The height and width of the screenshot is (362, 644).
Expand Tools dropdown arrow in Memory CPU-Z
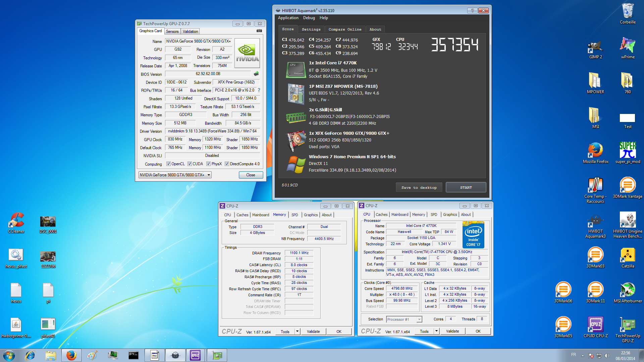[x=297, y=331]
